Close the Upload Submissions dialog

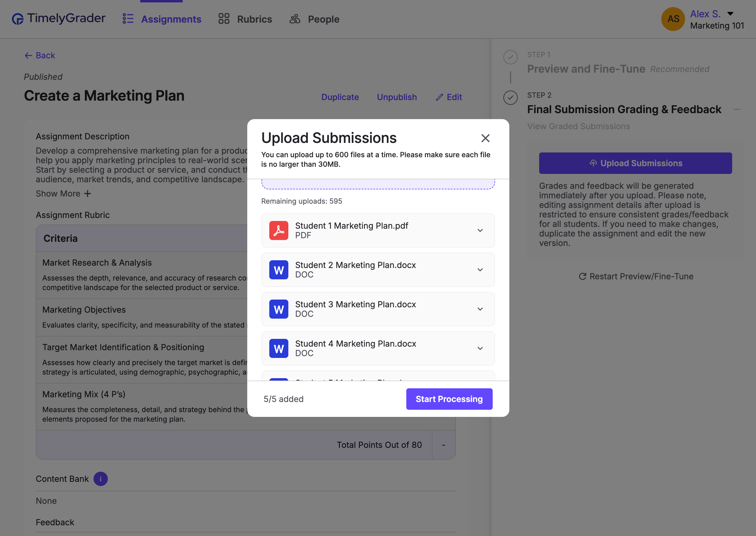pos(485,138)
